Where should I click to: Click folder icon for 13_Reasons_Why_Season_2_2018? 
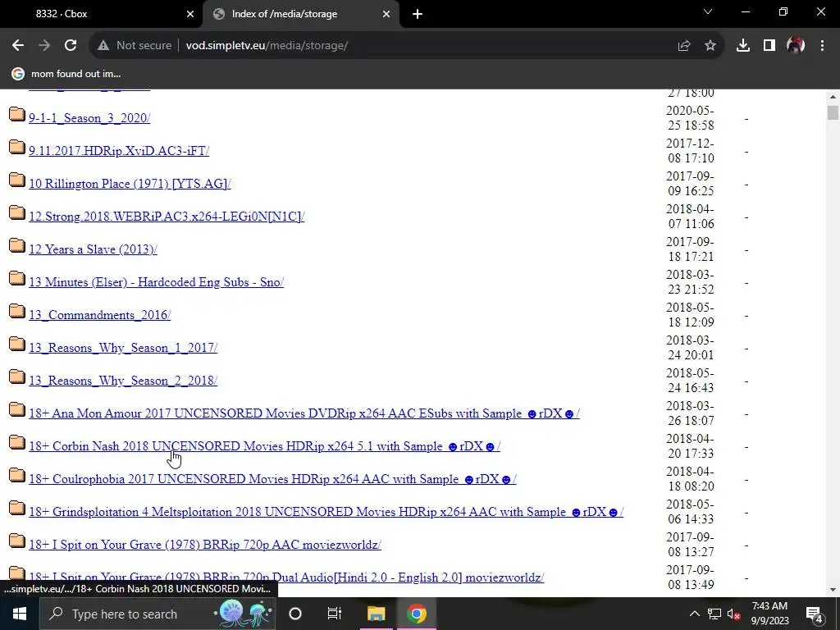17,377
